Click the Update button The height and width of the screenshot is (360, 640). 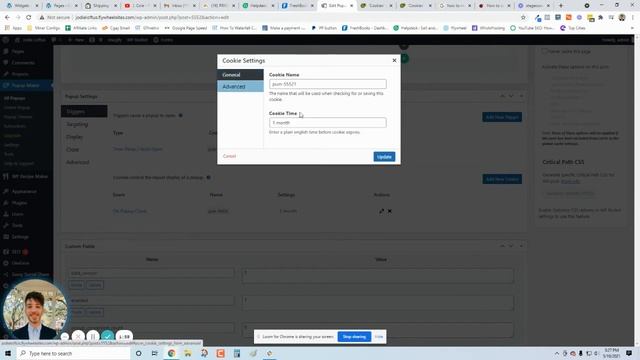[x=384, y=157]
